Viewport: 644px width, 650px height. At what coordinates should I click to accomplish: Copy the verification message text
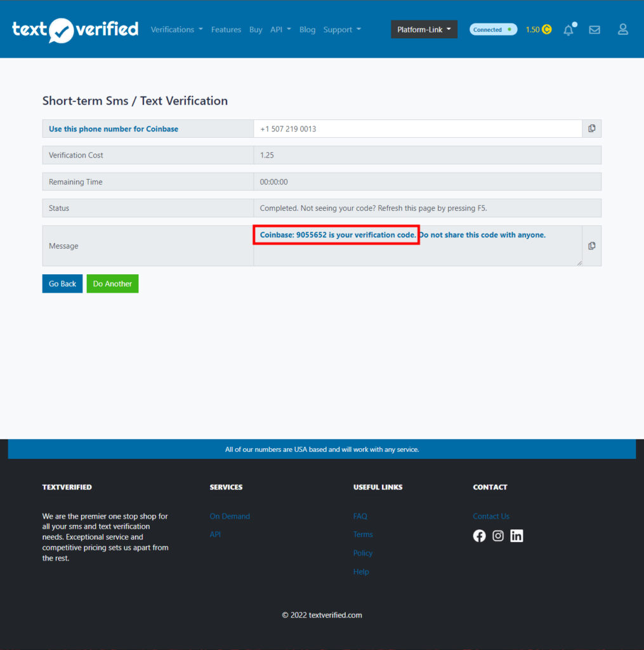click(x=592, y=246)
